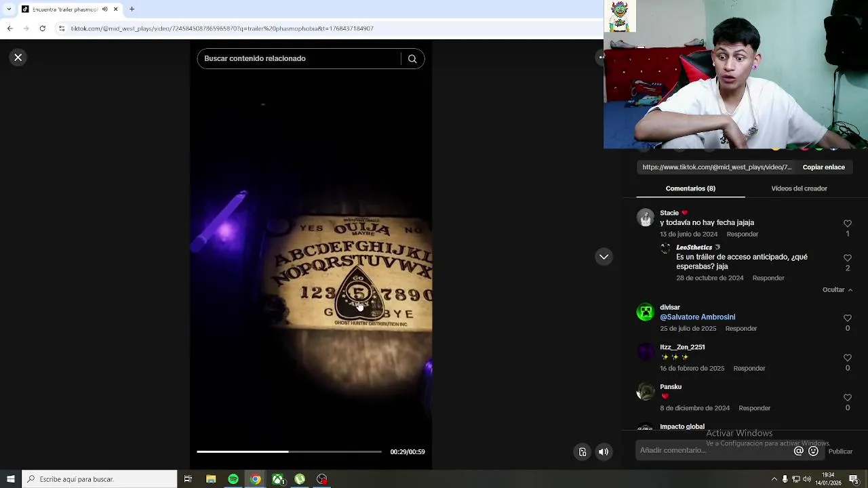Viewport: 868px width, 488px height.
Task: Open the Chrome tab search dropdown
Action: pos(8,9)
